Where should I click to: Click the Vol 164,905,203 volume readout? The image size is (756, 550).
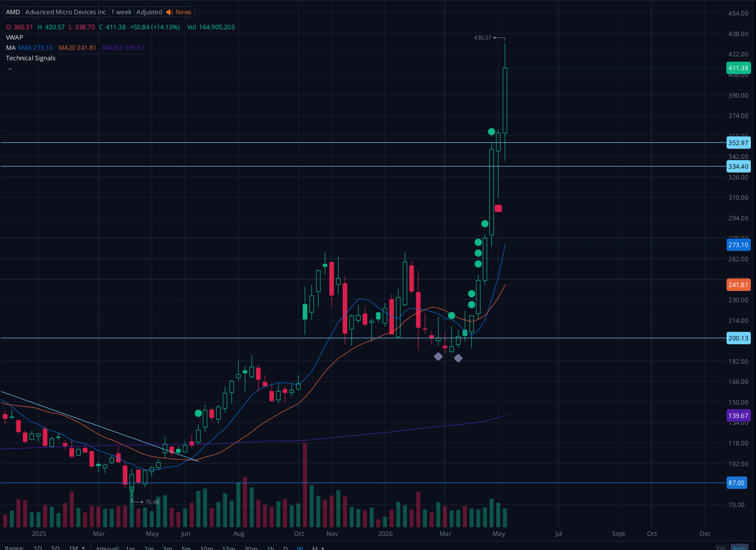pos(211,27)
